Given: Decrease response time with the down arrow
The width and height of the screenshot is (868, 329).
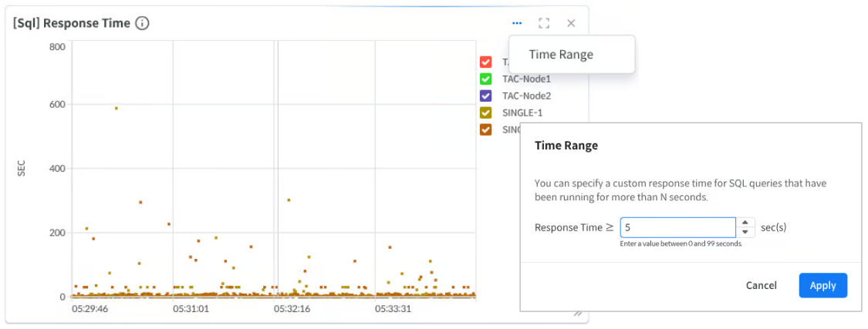Looking at the screenshot, I should click(745, 232).
